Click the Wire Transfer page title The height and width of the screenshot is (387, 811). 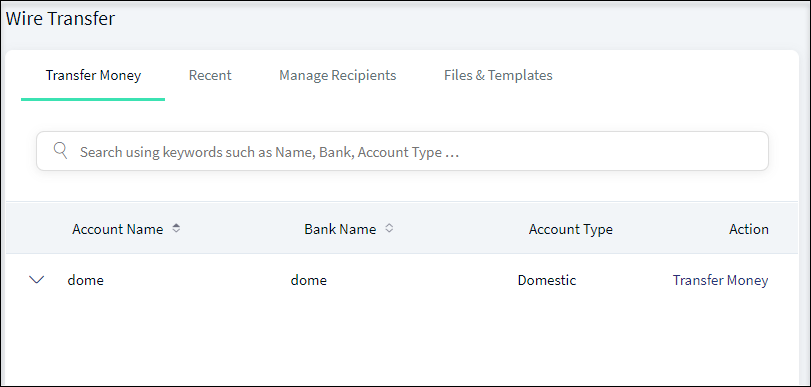(60, 19)
